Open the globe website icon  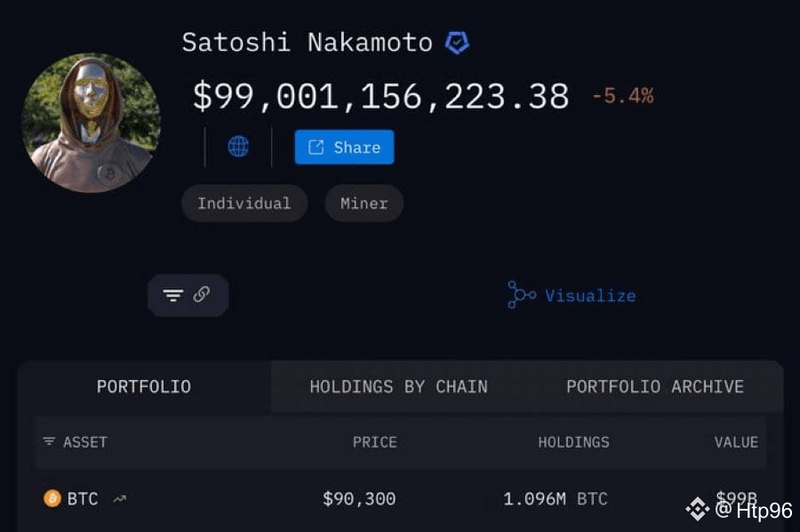(x=238, y=147)
